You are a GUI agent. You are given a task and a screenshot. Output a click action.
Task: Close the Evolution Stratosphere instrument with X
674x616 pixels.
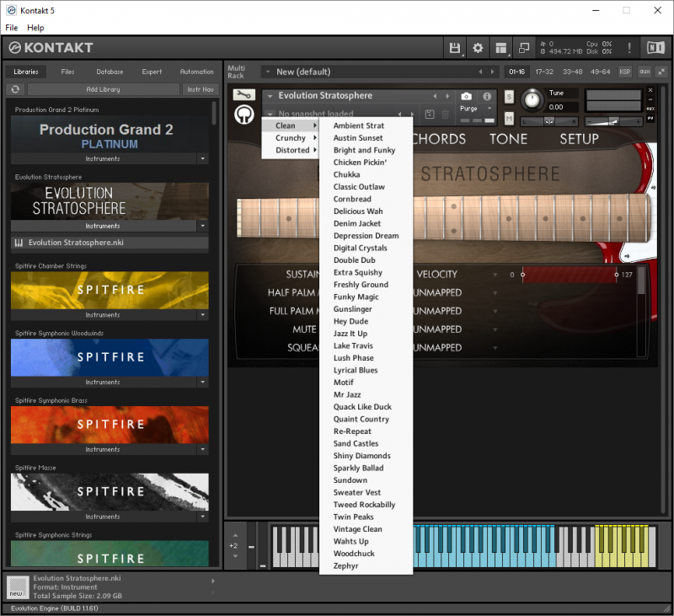tap(650, 90)
